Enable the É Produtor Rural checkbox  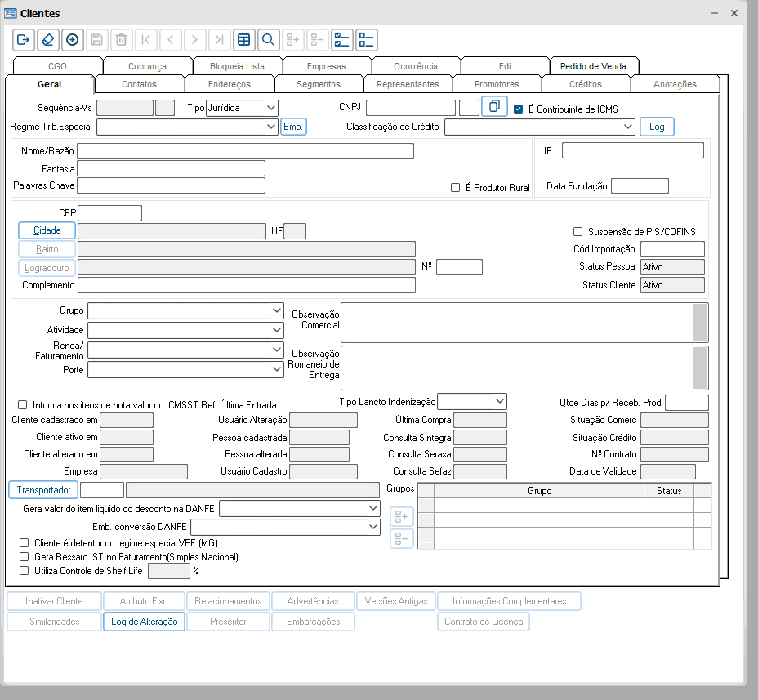456,188
